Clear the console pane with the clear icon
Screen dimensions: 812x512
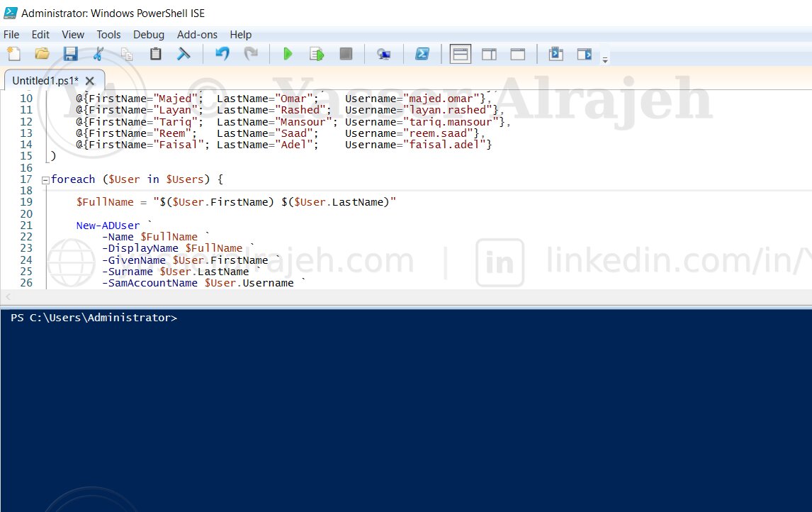click(184, 54)
